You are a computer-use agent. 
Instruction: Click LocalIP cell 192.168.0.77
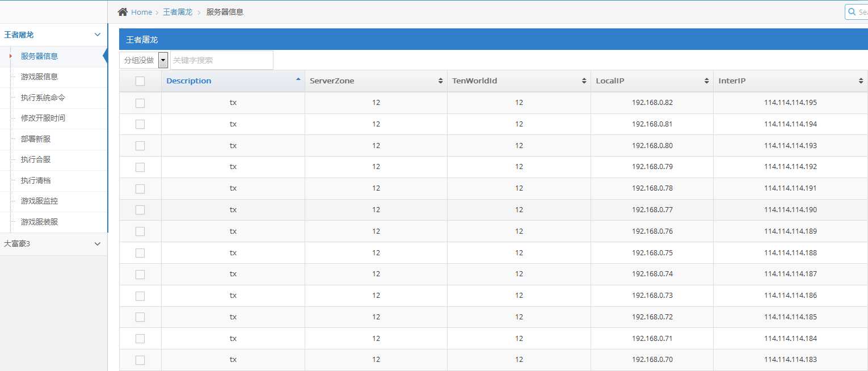(x=652, y=210)
